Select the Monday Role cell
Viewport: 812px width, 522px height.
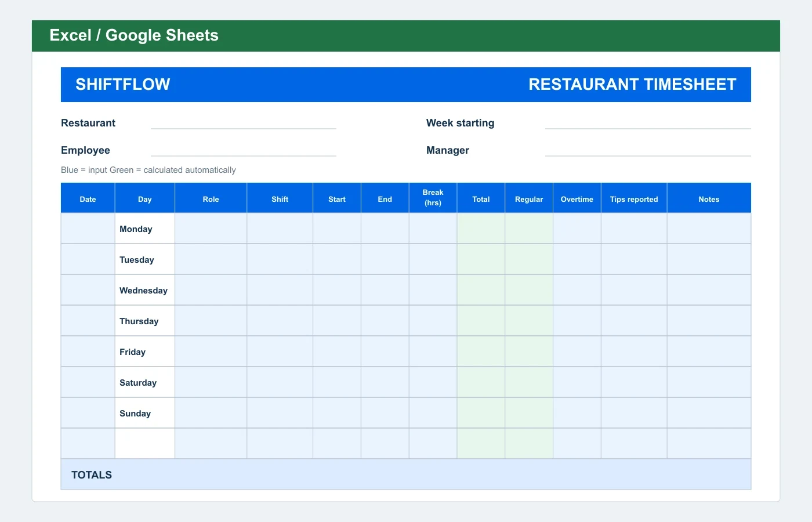coord(211,229)
